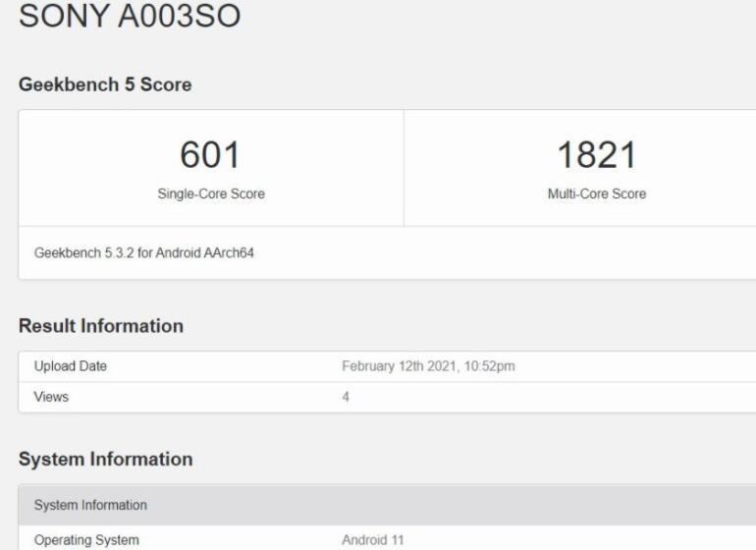Click the Single-Core Score label
The image size is (756, 550).
211,193
